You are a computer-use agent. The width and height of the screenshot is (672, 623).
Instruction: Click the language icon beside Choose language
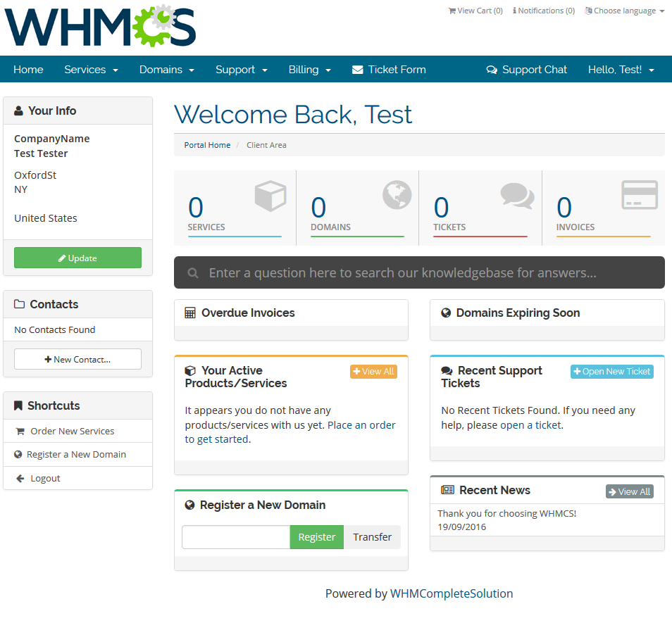(588, 11)
